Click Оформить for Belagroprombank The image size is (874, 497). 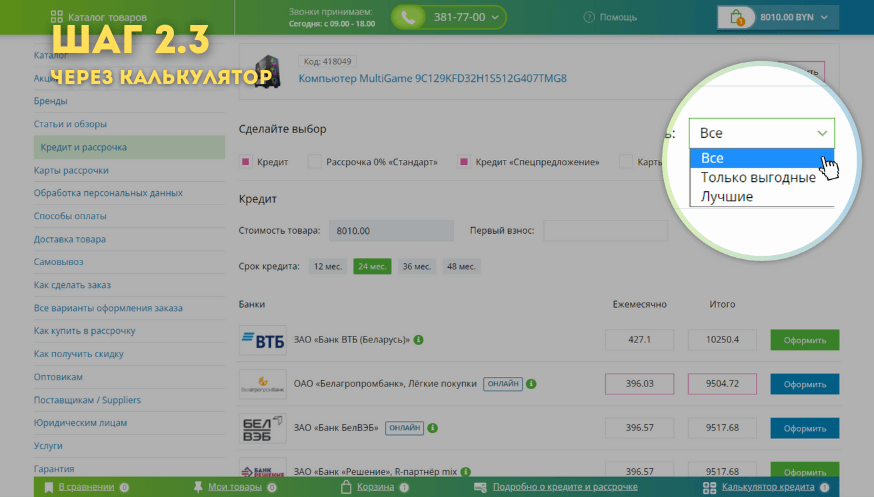pyautogui.click(x=805, y=384)
